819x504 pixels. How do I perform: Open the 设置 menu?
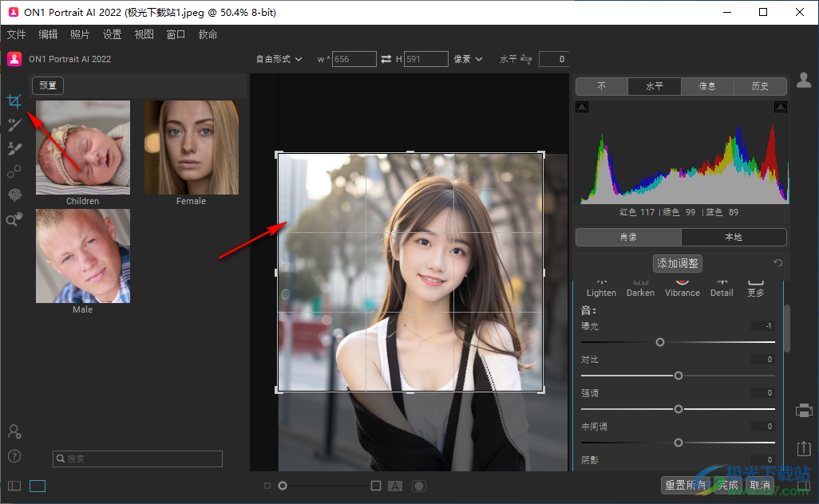[112, 34]
